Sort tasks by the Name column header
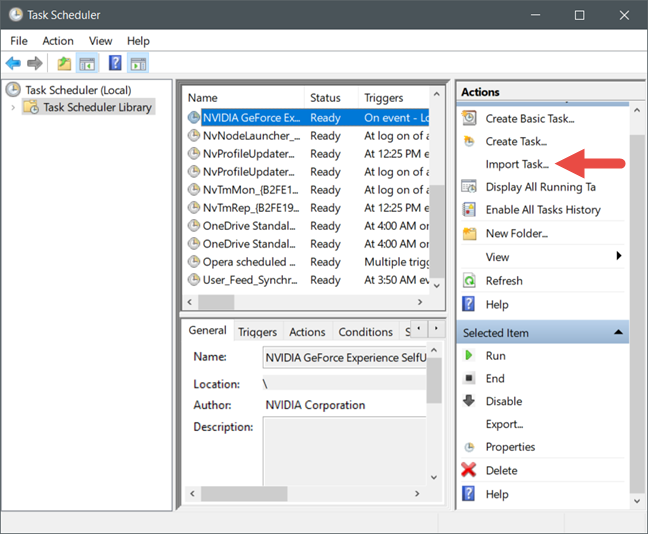Viewport: 648px width, 534px height. (x=244, y=98)
